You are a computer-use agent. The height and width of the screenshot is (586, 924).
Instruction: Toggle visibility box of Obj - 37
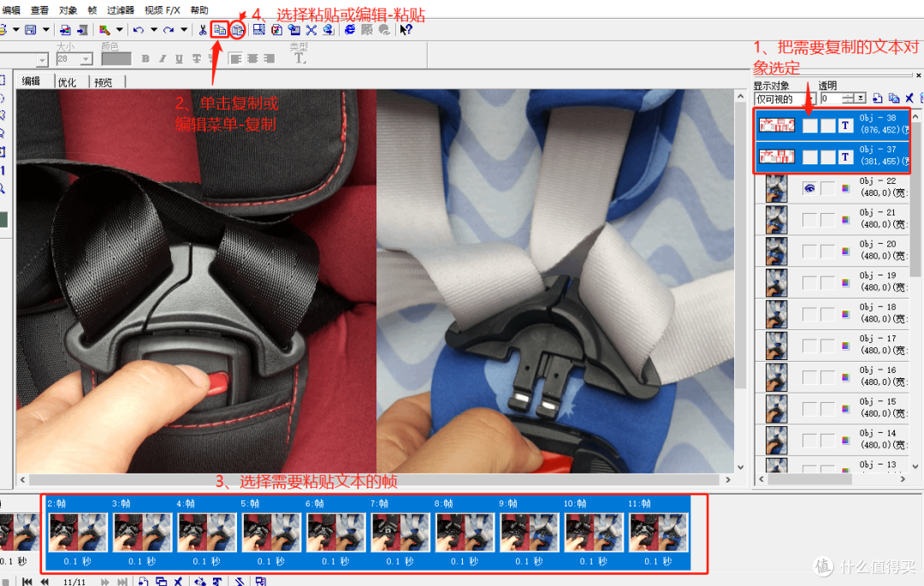coord(809,157)
